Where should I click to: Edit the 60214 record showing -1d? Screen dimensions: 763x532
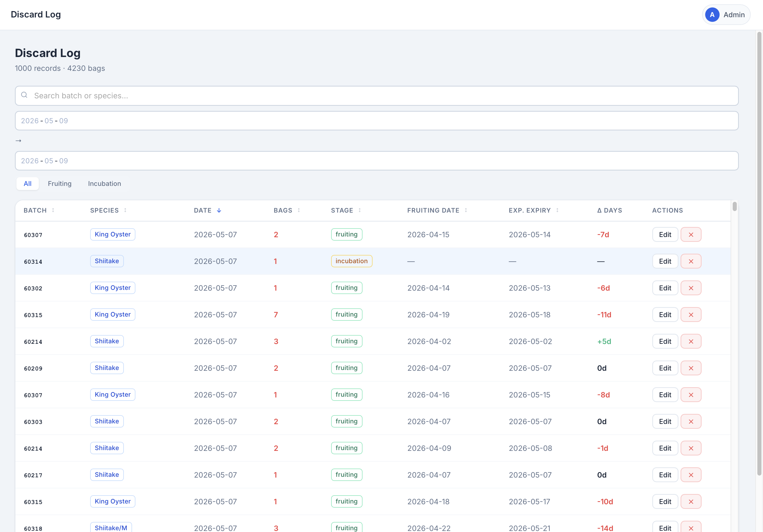665,448
